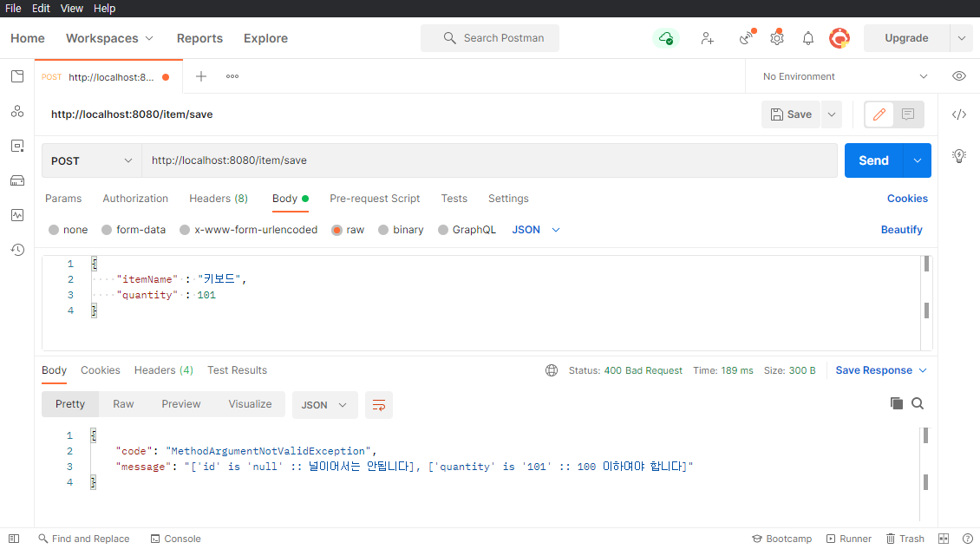Click the environment quick look eye icon
Screen dimensions: 980x549
pyautogui.click(x=958, y=76)
